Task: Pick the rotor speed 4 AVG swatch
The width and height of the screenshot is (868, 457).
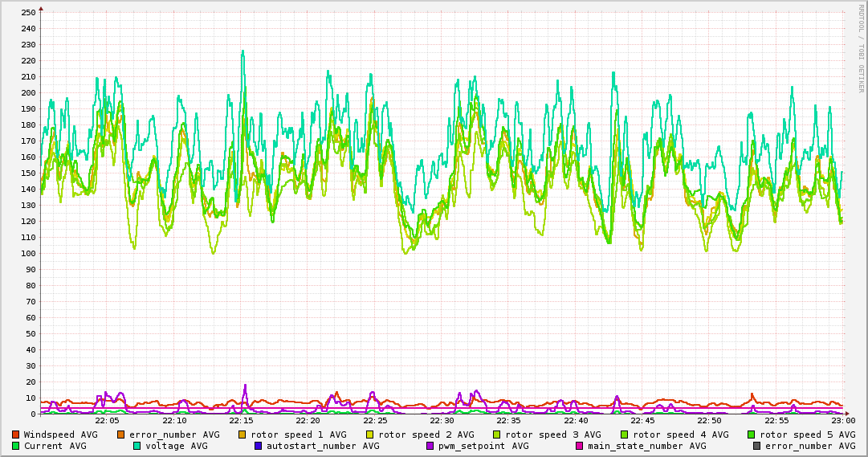Action: pos(625,435)
